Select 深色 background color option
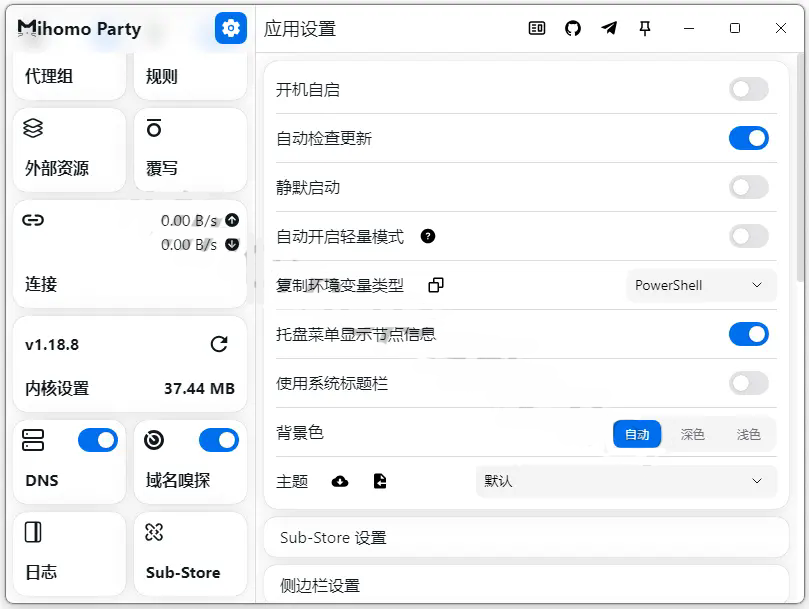Image resolution: width=809 pixels, height=609 pixels. [692, 434]
